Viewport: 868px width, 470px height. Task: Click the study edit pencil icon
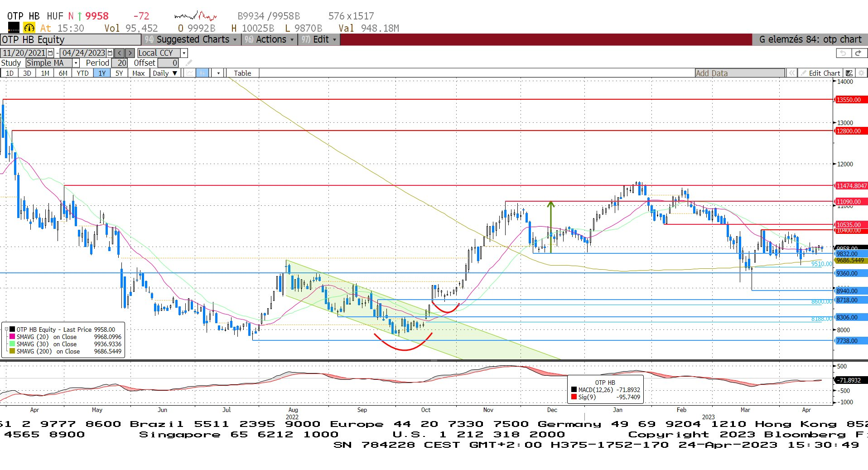(189, 63)
